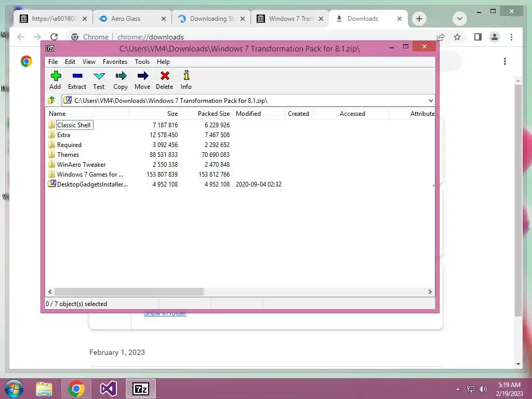This screenshot has height=399, width=532.
Task: Sort by Size column header
Action: [x=155, y=114]
